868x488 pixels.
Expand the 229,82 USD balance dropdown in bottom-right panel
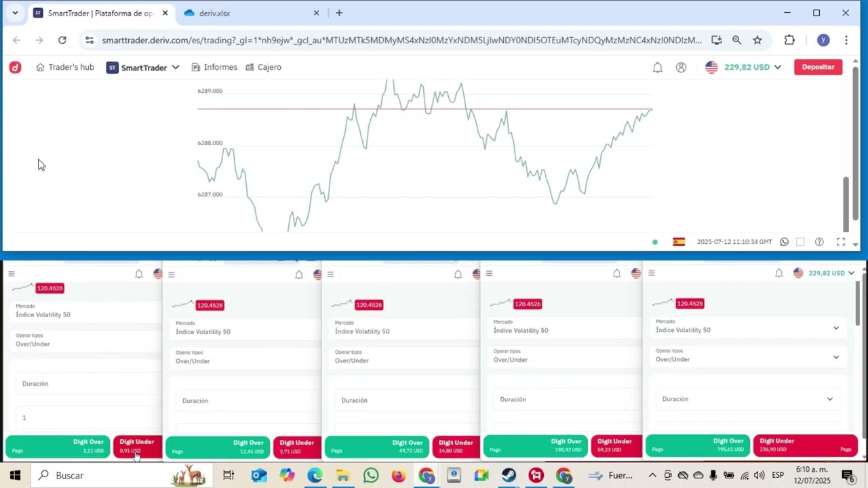click(851, 273)
